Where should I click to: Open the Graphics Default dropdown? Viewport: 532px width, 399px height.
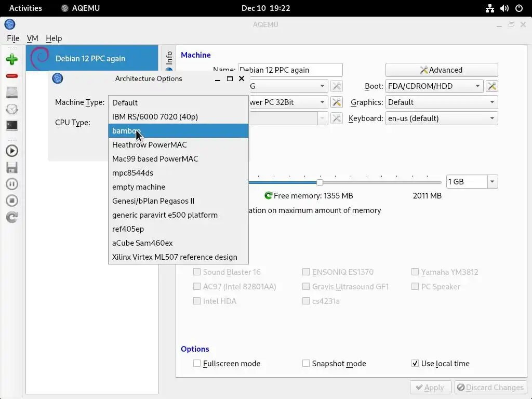[442, 102]
